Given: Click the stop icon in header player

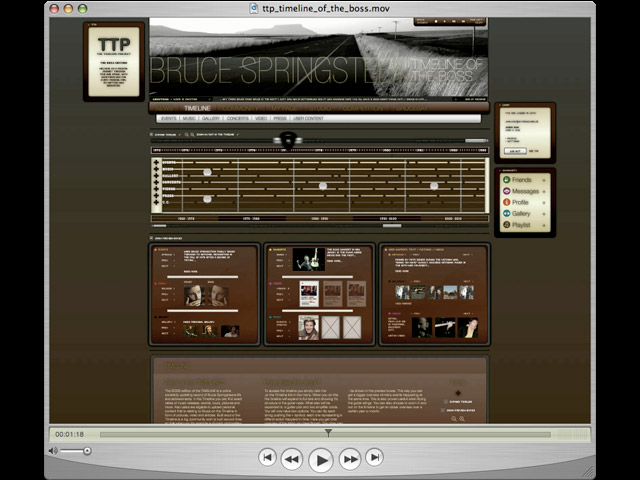Looking at the screenshot, I should [436, 21].
